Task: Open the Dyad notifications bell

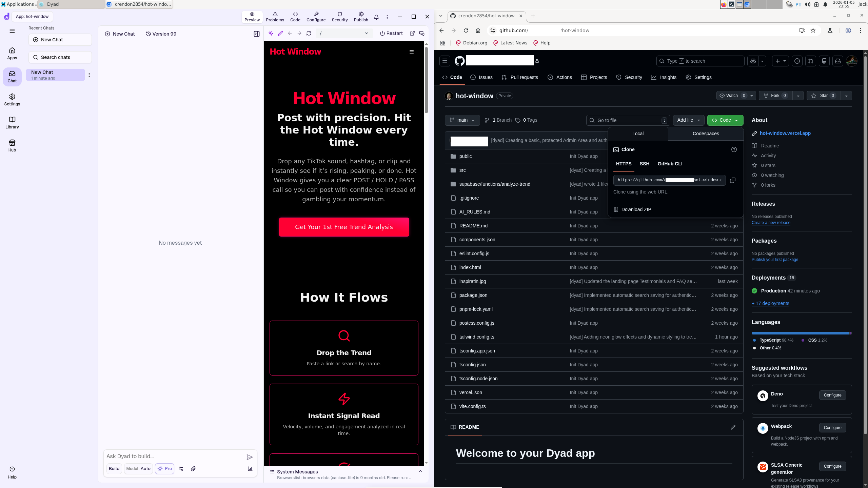Action: click(376, 17)
